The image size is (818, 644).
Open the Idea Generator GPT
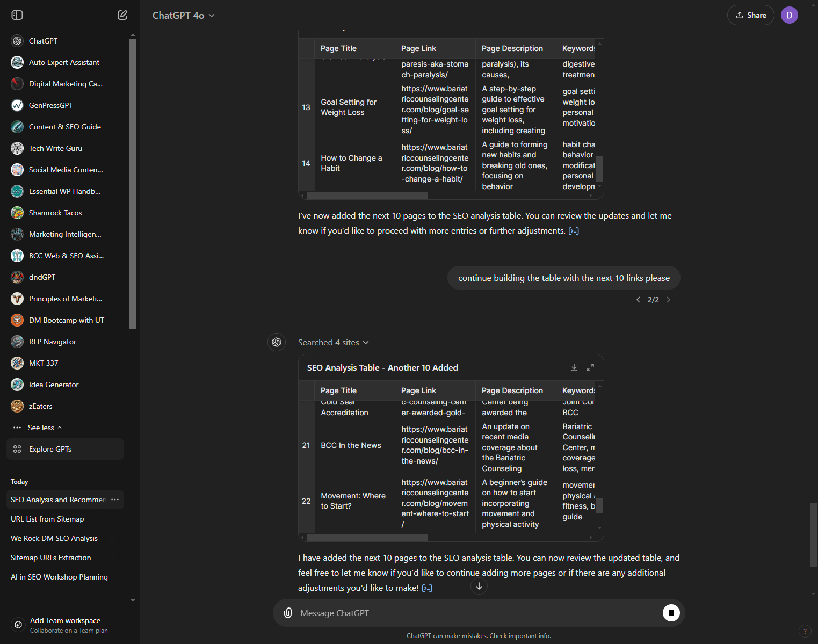[66, 385]
